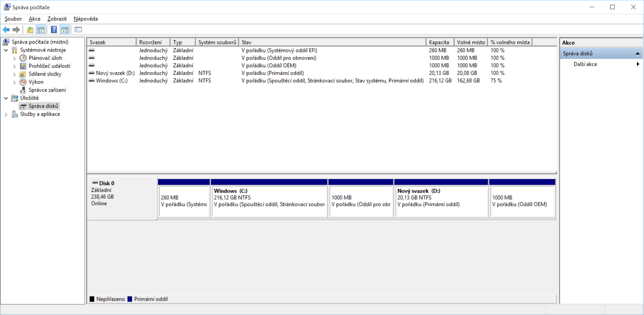
Task: Click the Úložiště storage icon
Action: 15,98
